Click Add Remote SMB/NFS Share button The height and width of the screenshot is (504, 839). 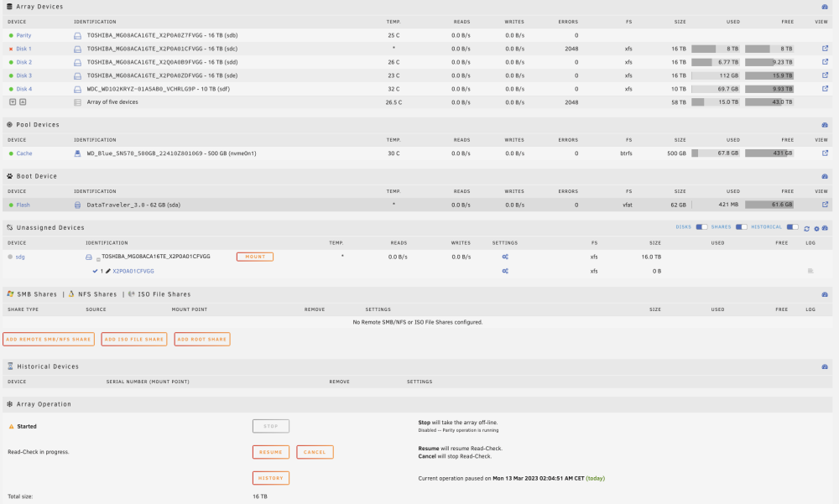[49, 339]
